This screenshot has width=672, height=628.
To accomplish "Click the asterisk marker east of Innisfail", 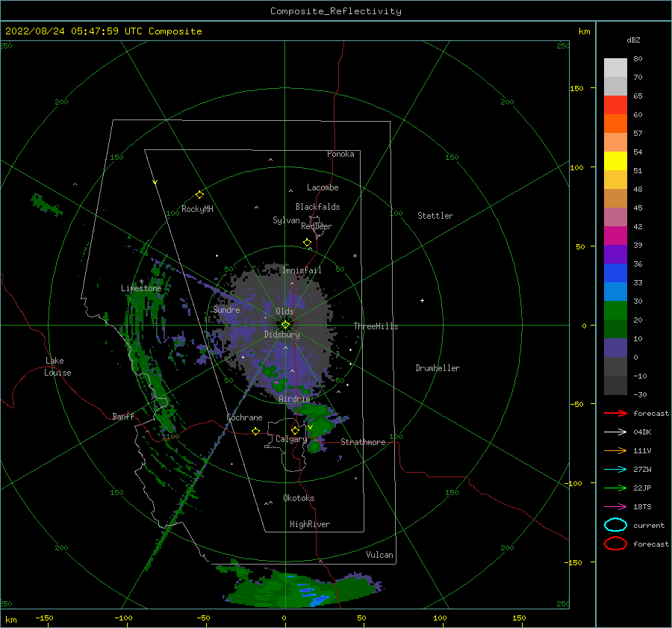I will (x=355, y=256).
